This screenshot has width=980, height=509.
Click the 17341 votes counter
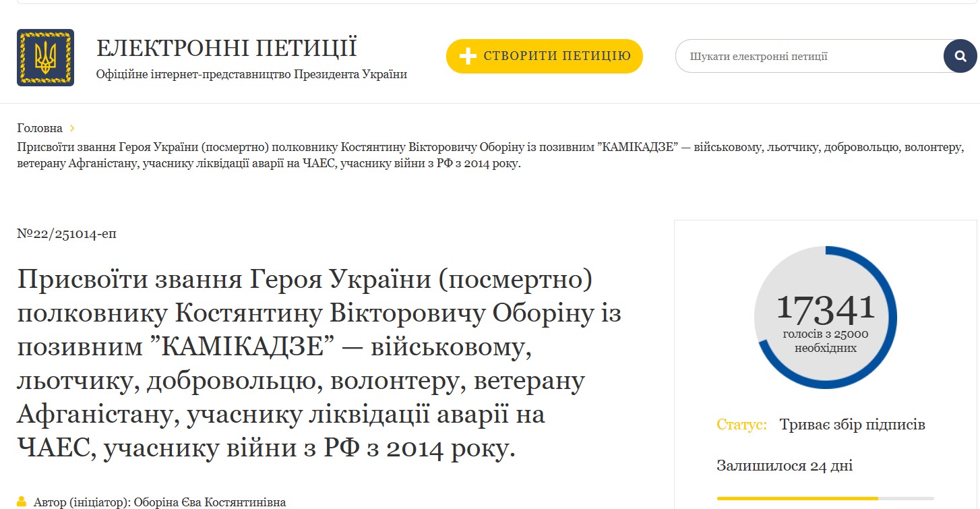826,308
